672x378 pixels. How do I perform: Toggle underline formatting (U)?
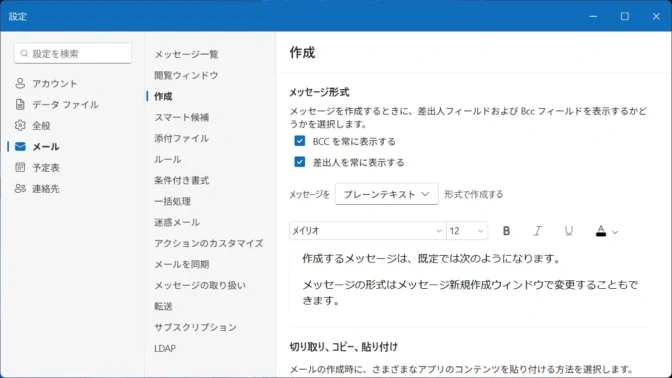(569, 231)
